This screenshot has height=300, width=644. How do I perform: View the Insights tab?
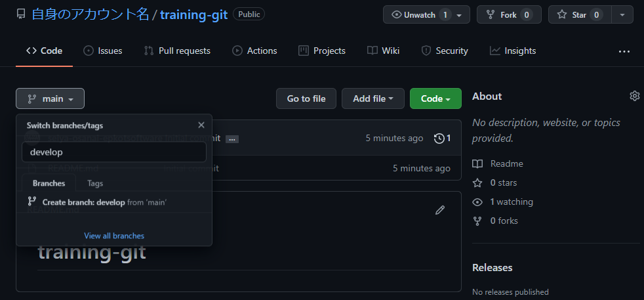click(x=513, y=51)
